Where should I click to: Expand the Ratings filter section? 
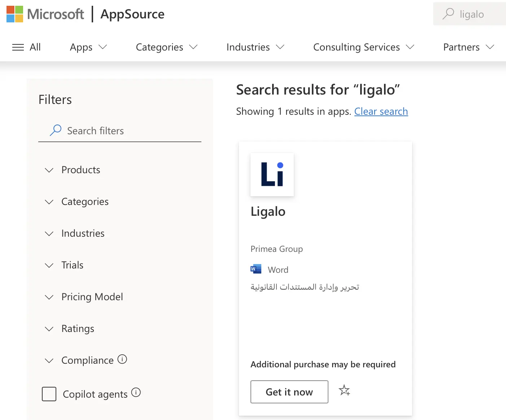[x=78, y=329]
